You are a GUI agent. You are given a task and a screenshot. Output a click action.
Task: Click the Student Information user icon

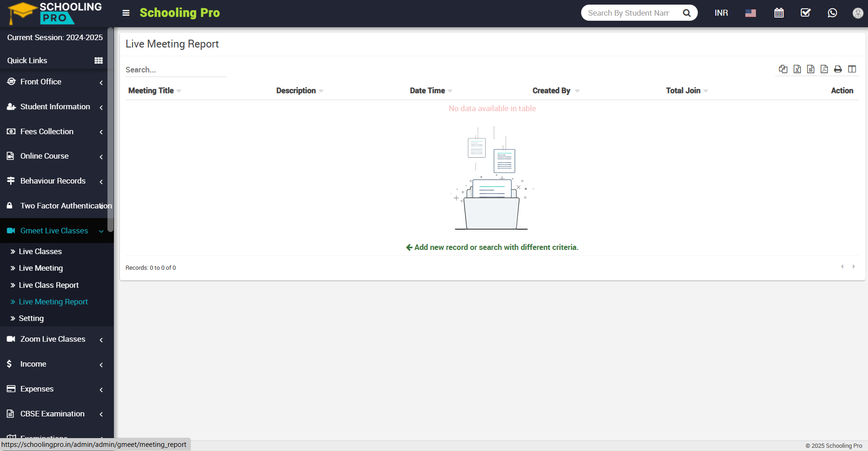11,107
